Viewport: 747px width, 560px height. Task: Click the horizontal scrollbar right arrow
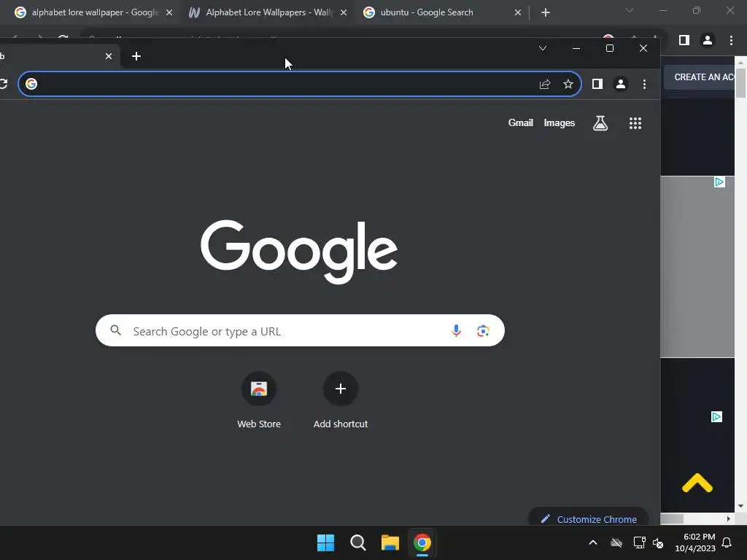[x=728, y=518]
